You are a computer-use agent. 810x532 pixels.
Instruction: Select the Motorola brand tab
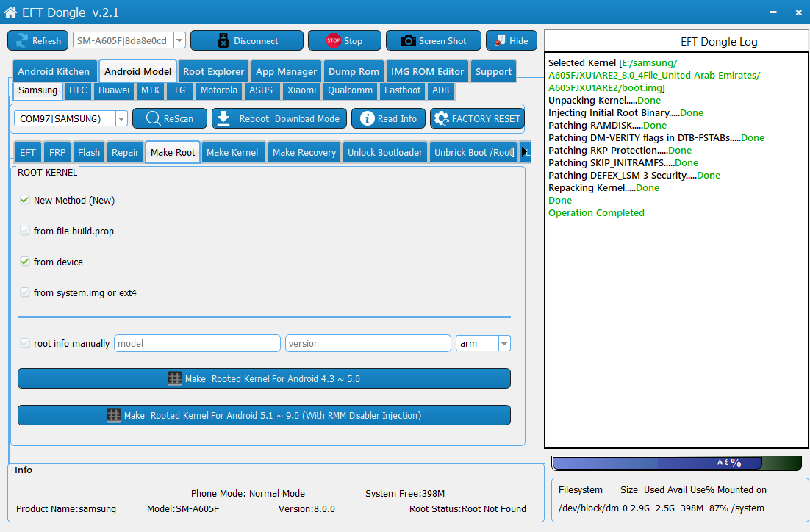tap(219, 90)
